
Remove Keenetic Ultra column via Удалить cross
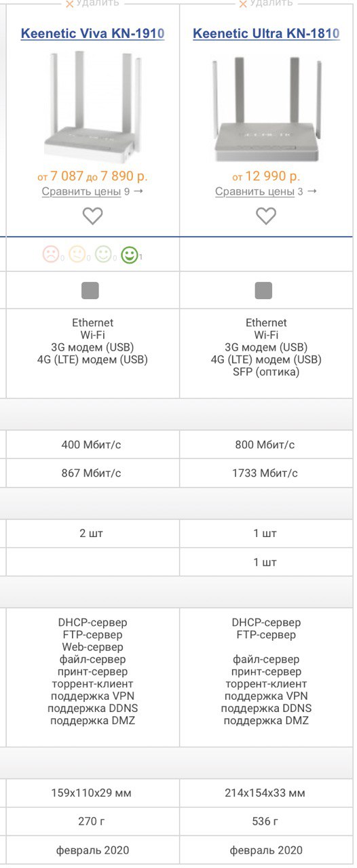click(x=266, y=3)
